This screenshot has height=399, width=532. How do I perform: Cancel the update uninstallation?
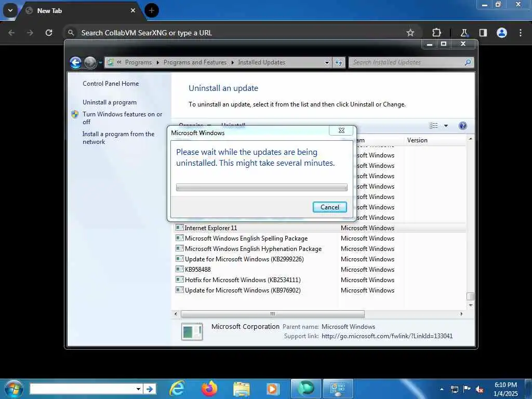(x=329, y=207)
